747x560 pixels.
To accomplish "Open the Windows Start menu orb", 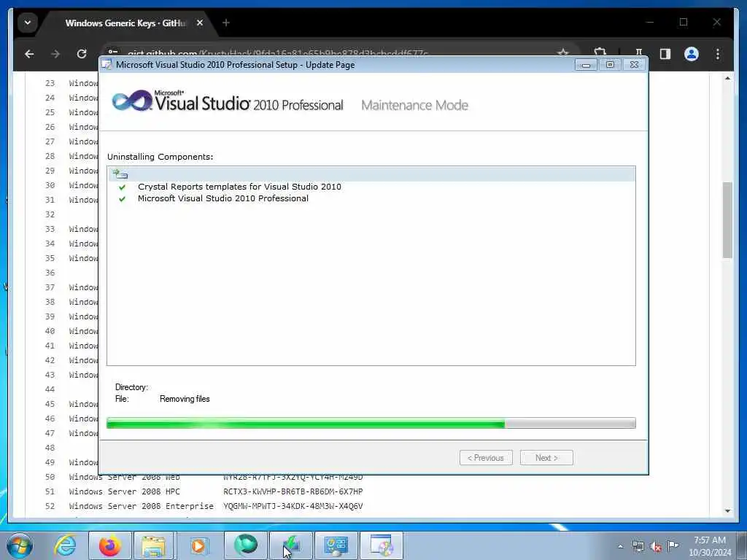I will pos(19,545).
